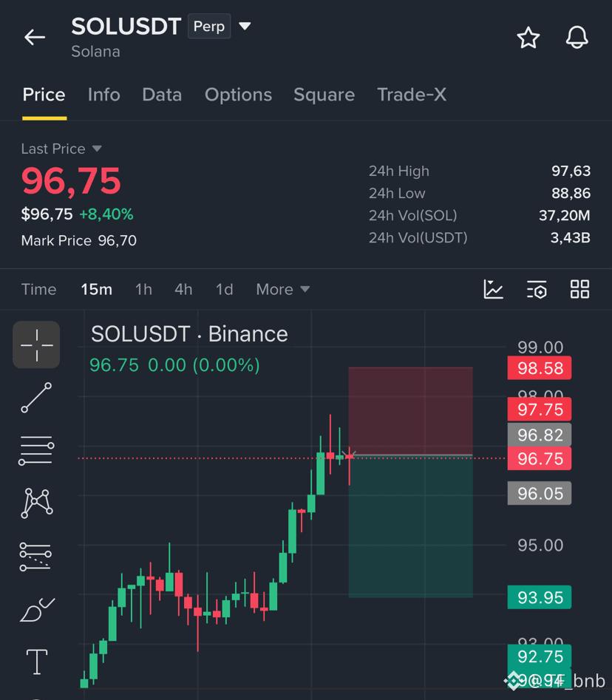Click the 98.58 red price label
The width and height of the screenshot is (612, 700).
540,368
